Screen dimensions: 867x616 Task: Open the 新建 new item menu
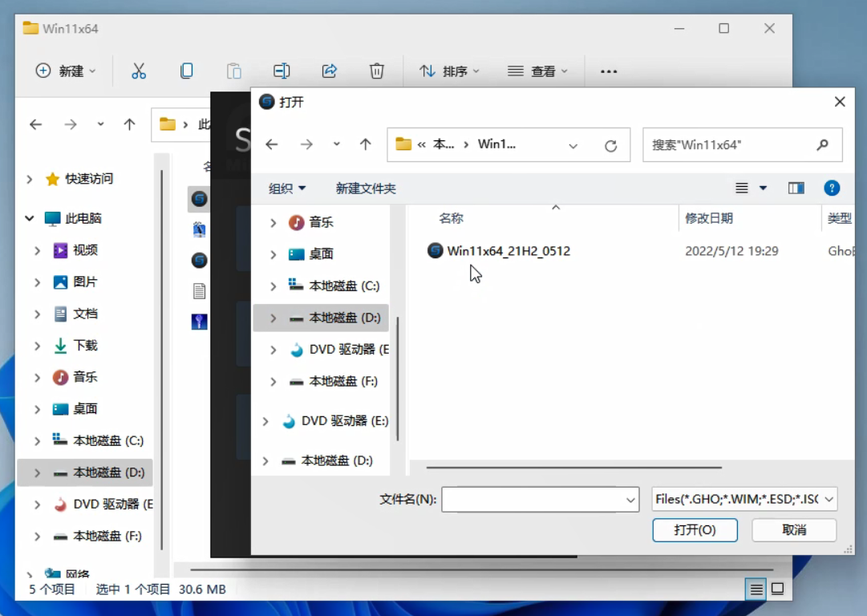click(x=66, y=71)
